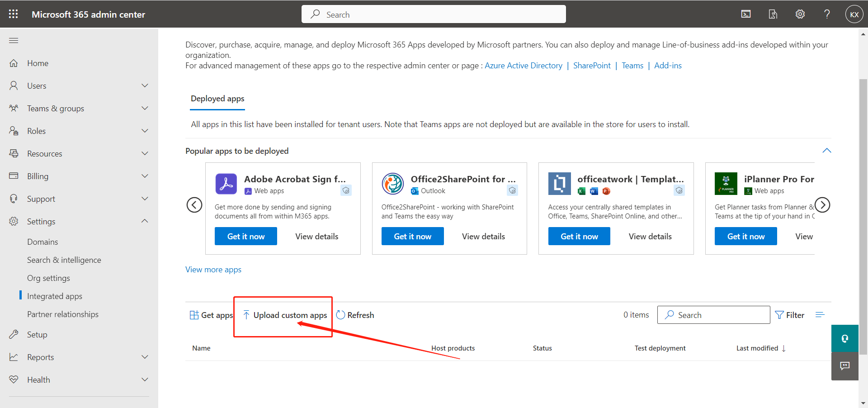The image size is (868, 408).
Task: Open the Add-ins link
Action: click(668, 66)
